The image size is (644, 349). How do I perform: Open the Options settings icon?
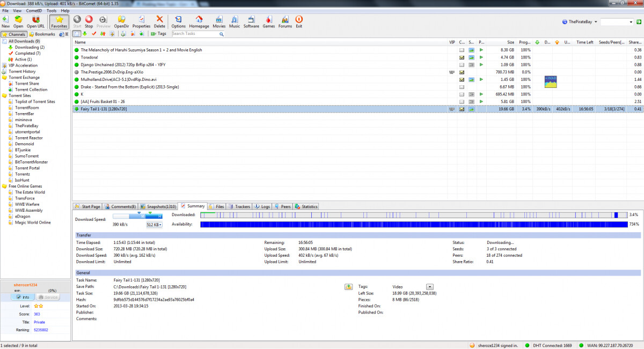click(x=178, y=21)
